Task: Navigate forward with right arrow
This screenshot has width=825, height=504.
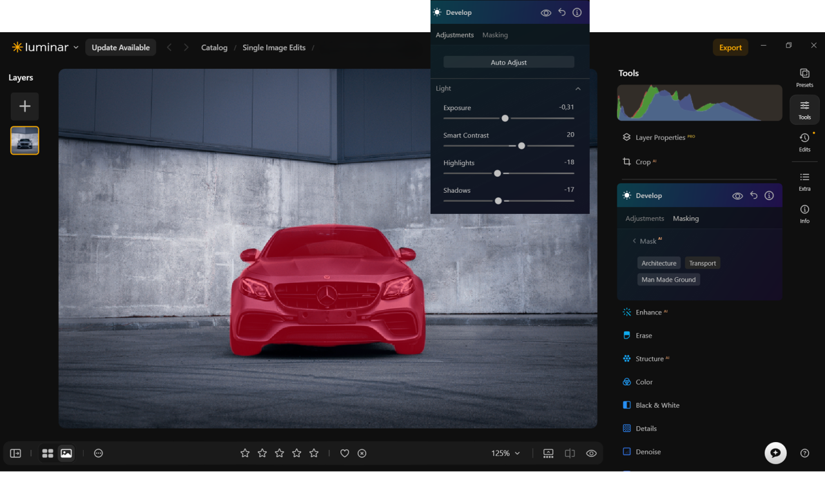Action: [x=186, y=47]
